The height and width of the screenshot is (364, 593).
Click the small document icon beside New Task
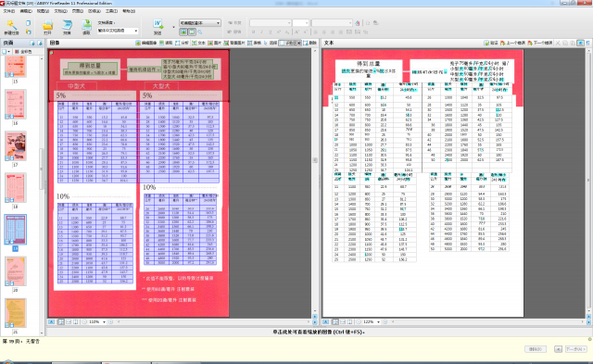tap(29, 23)
